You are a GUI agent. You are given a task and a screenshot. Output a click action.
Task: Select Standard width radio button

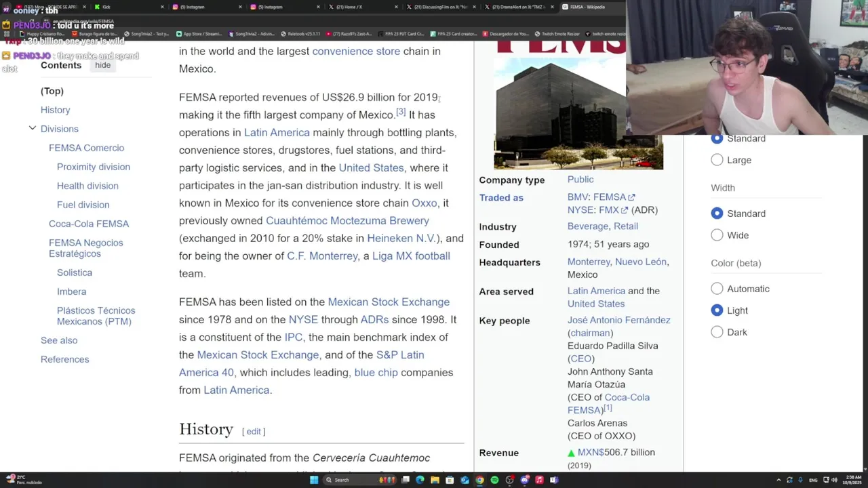(x=717, y=213)
